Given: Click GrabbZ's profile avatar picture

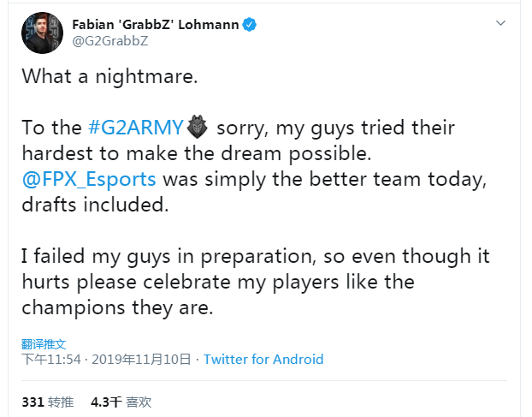Looking at the screenshot, I should coord(42,33).
